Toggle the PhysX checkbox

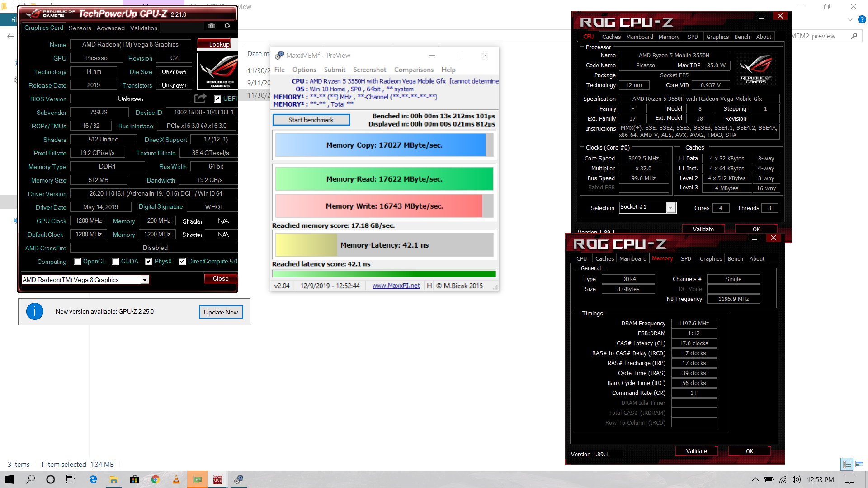click(x=149, y=262)
